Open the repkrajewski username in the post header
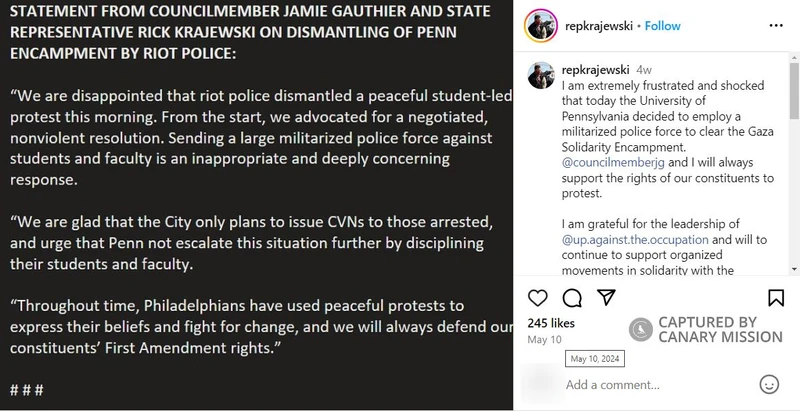 point(598,26)
